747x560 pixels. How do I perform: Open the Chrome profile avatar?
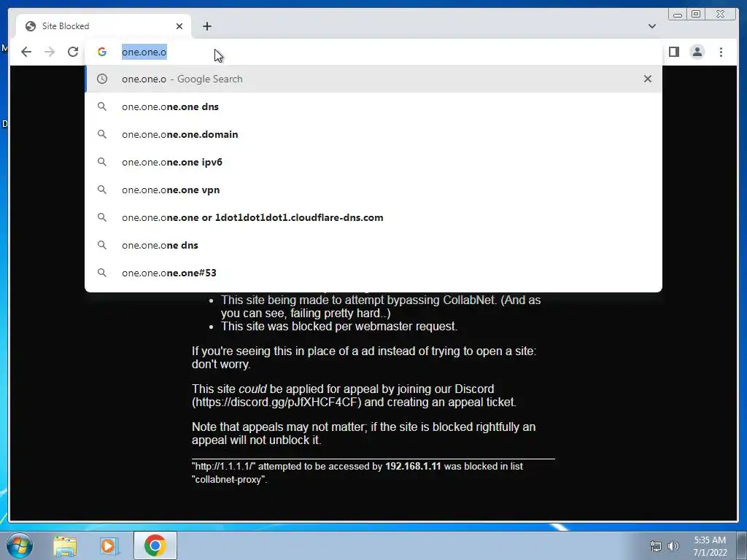point(697,52)
